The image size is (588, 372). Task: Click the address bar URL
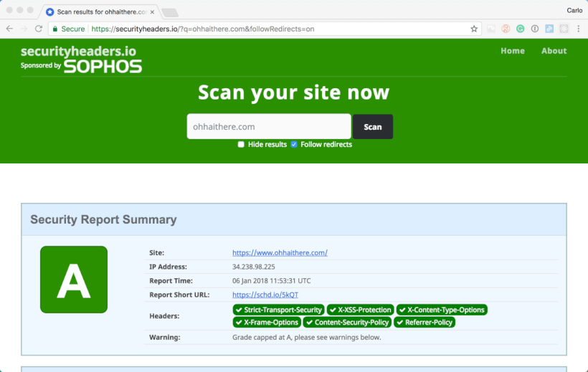coord(203,29)
